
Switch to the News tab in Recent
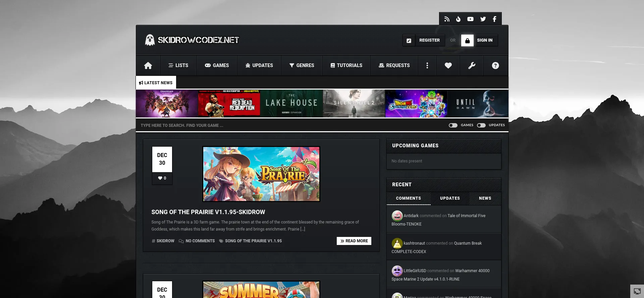pyautogui.click(x=485, y=198)
